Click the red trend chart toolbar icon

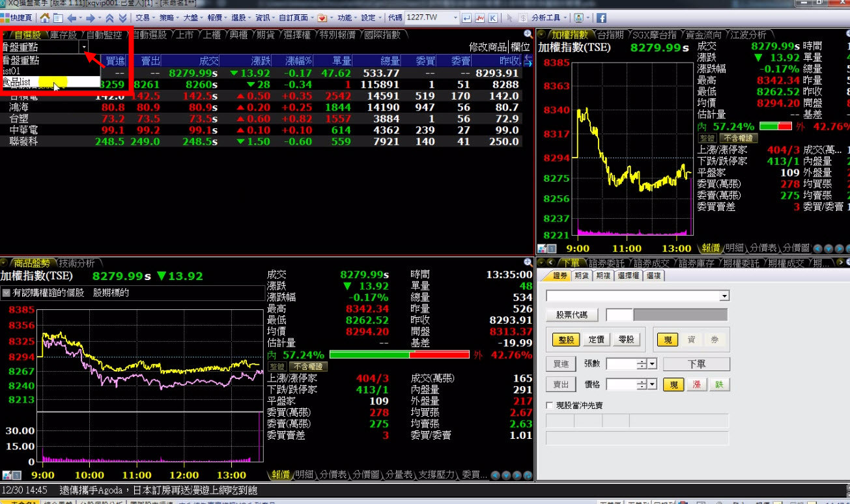[x=479, y=18]
